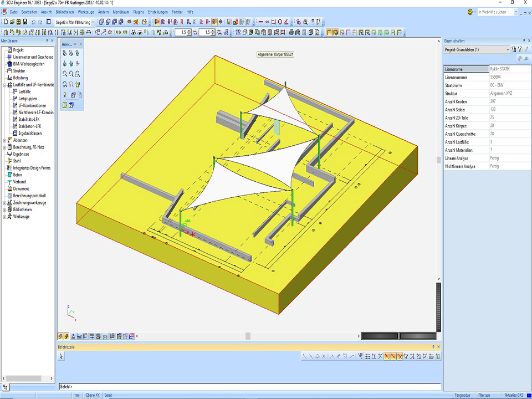
Task: Open the Einstellungen menu
Action: tap(158, 12)
